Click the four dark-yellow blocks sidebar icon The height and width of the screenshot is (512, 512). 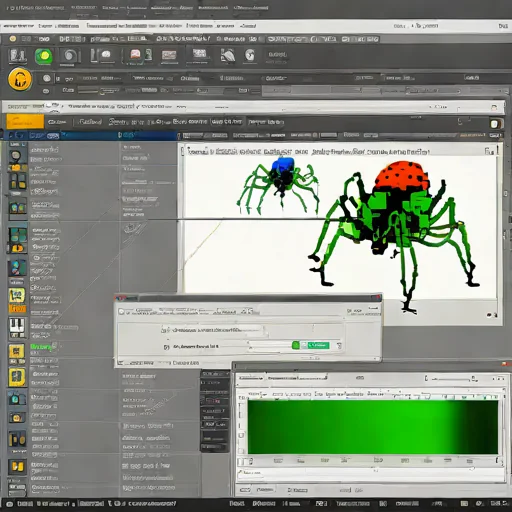18,182
